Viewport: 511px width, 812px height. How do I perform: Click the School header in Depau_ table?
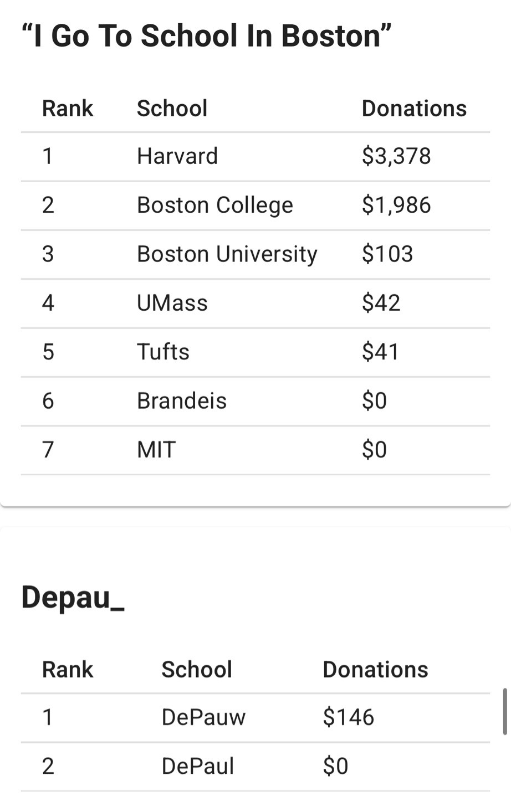[197, 670]
